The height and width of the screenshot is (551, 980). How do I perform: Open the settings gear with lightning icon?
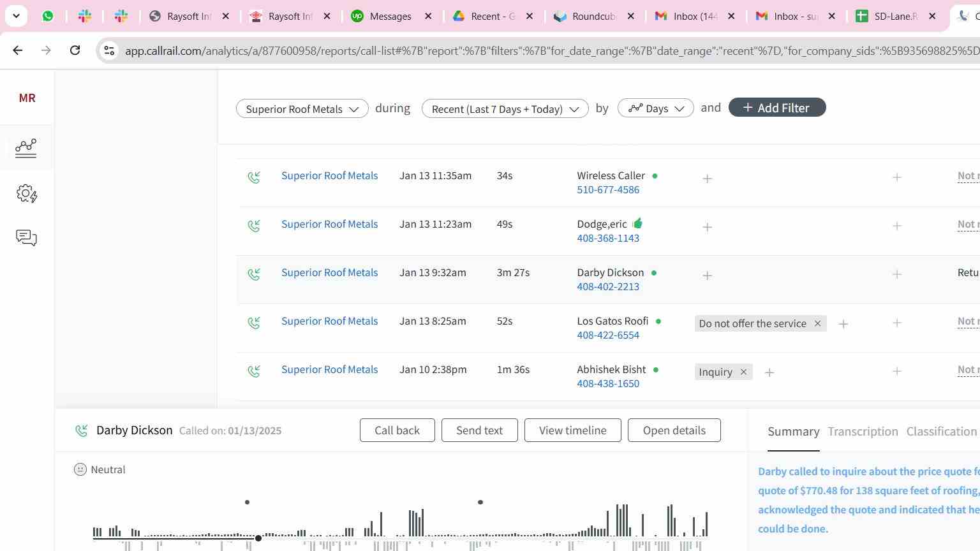[x=27, y=193]
